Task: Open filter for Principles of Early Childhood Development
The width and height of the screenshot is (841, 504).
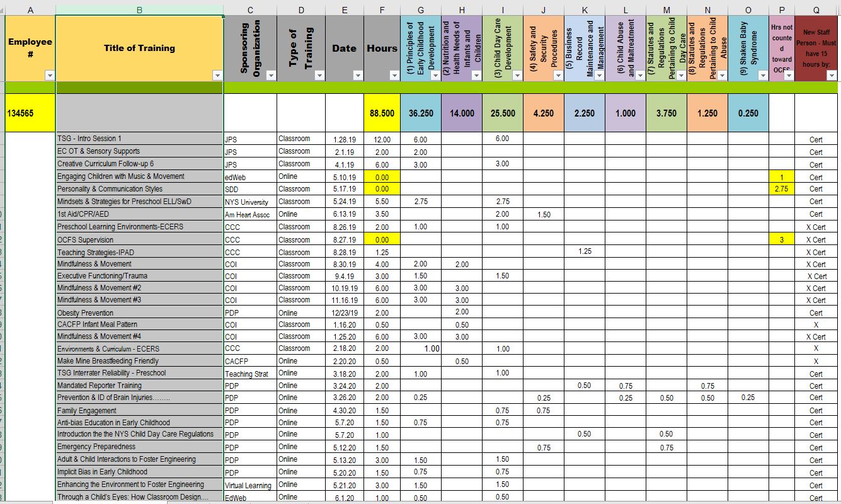Action: pos(435,76)
